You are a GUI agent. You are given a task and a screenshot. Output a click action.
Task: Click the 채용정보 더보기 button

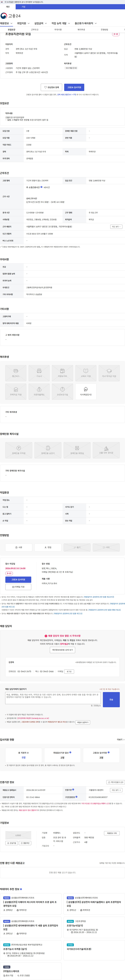tap(112, 833)
